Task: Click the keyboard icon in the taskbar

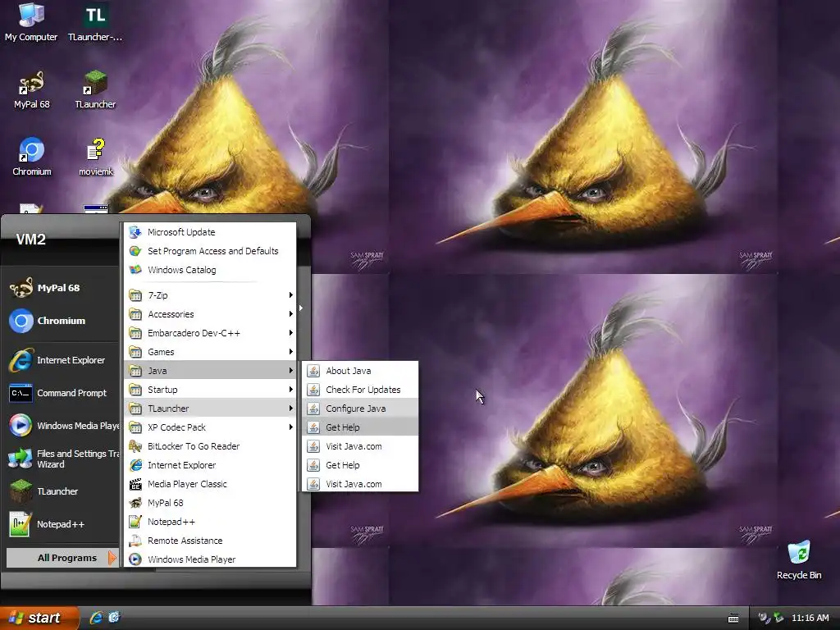Action: point(733,619)
